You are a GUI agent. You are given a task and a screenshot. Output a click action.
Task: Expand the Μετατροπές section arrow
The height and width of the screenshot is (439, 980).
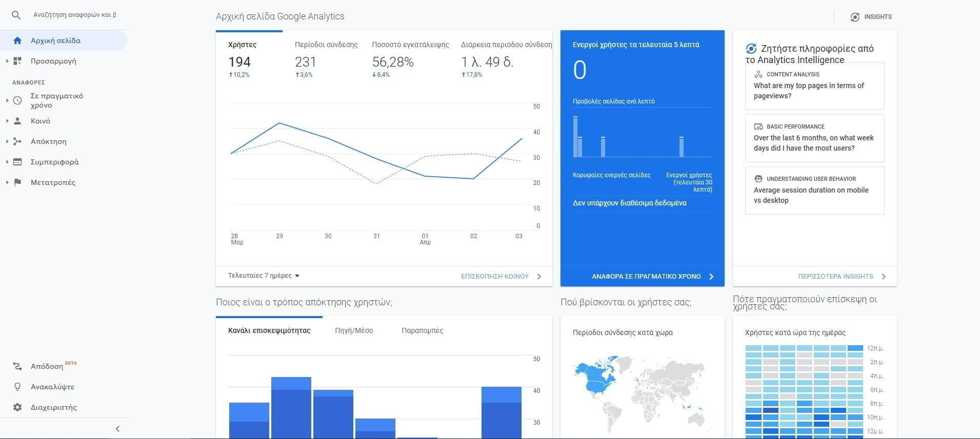[x=7, y=182]
